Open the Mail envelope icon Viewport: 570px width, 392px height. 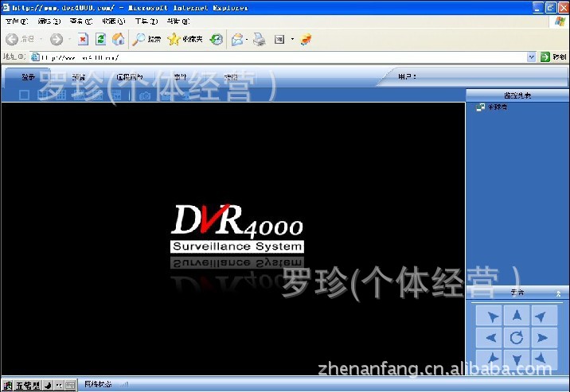[237, 39]
